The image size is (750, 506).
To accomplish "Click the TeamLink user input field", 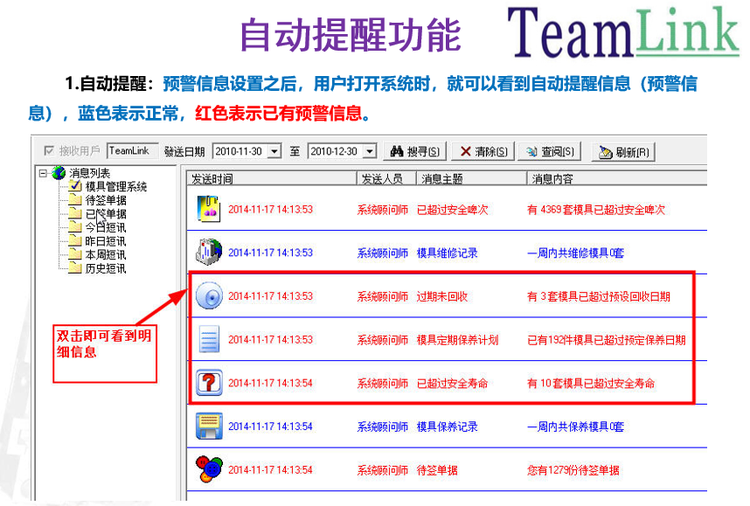I will coord(132,151).
